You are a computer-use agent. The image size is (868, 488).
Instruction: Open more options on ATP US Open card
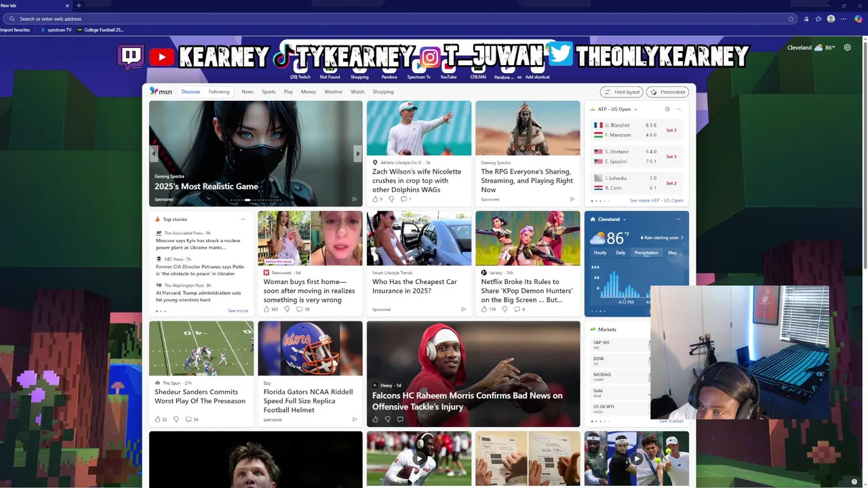[678, 109]
